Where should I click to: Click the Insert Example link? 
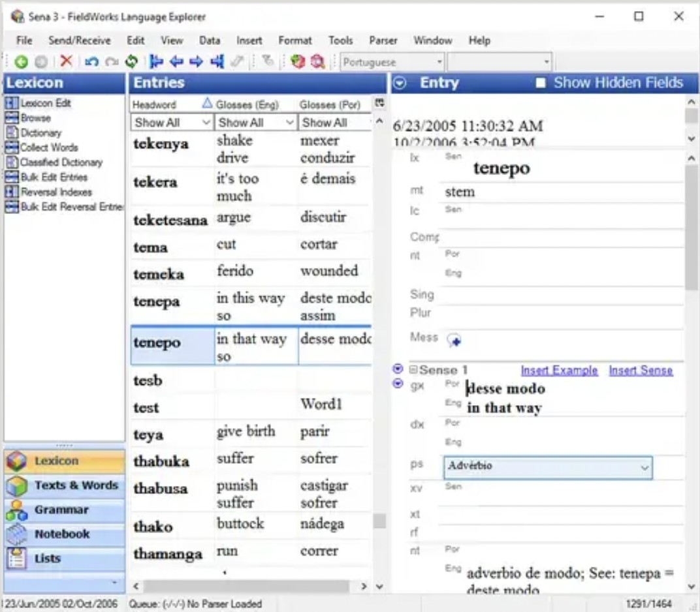coord(559,371)
